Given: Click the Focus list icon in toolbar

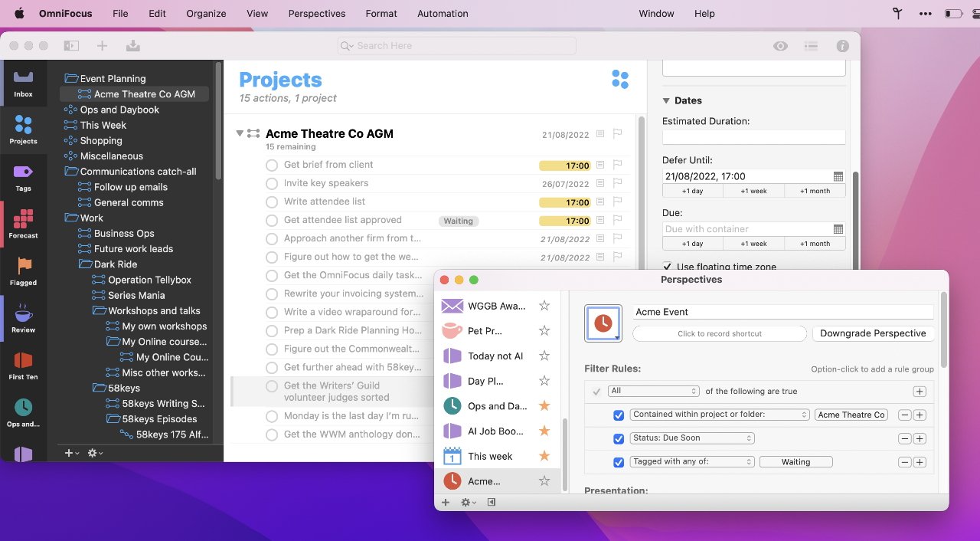Looking at the screenshot, I should point(812,46).
